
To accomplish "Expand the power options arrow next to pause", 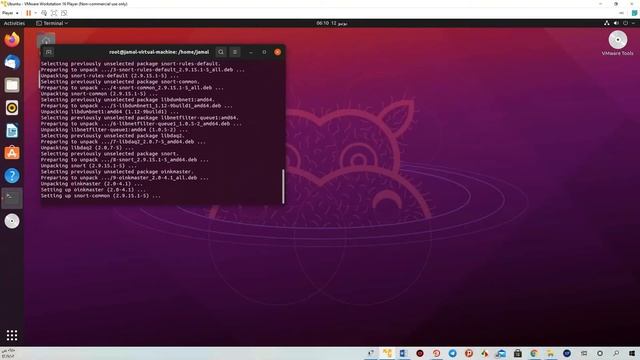I will [x=36, y=13].
